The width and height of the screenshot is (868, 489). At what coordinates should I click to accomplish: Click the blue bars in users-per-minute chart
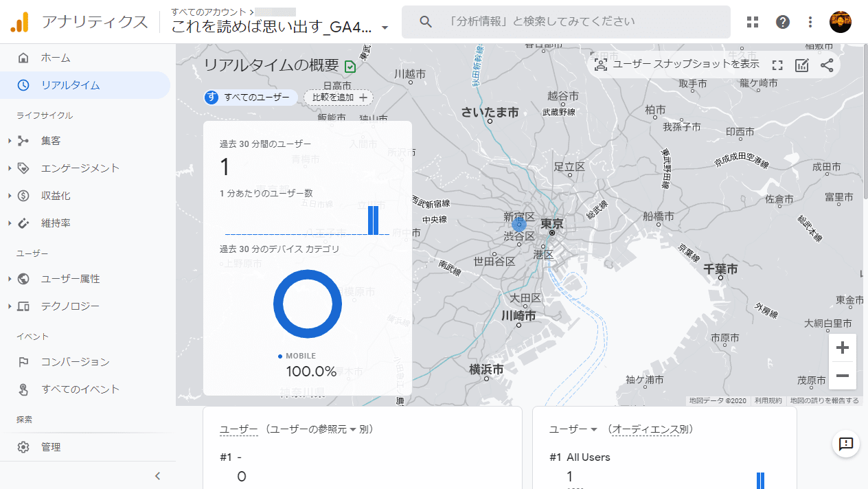coord(374,220)
